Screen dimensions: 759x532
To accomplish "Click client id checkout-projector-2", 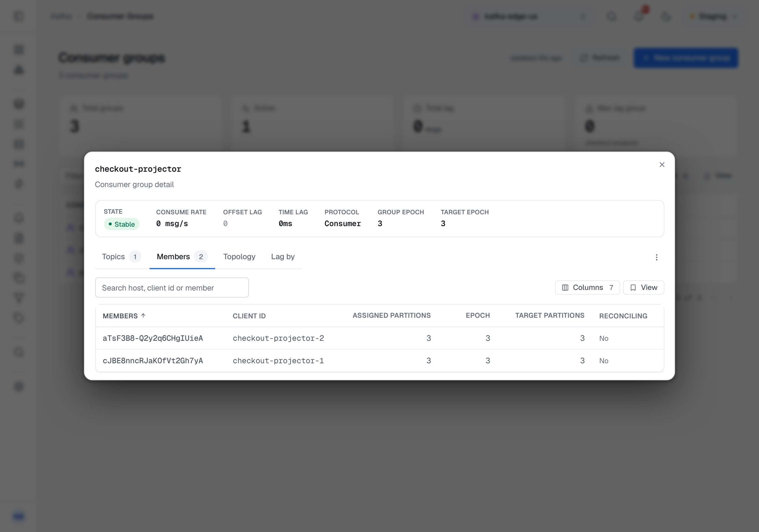I will click(278, 338).
